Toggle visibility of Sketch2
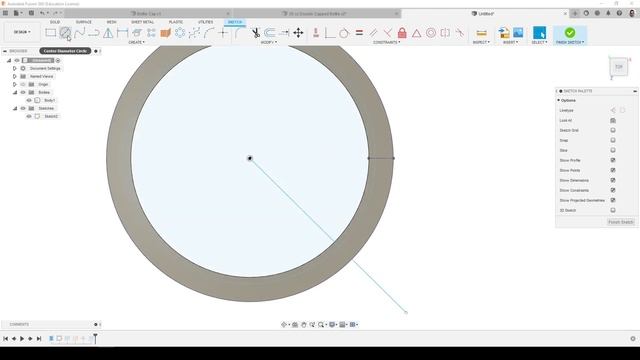640x360 pixels. [x=29, y=116]
